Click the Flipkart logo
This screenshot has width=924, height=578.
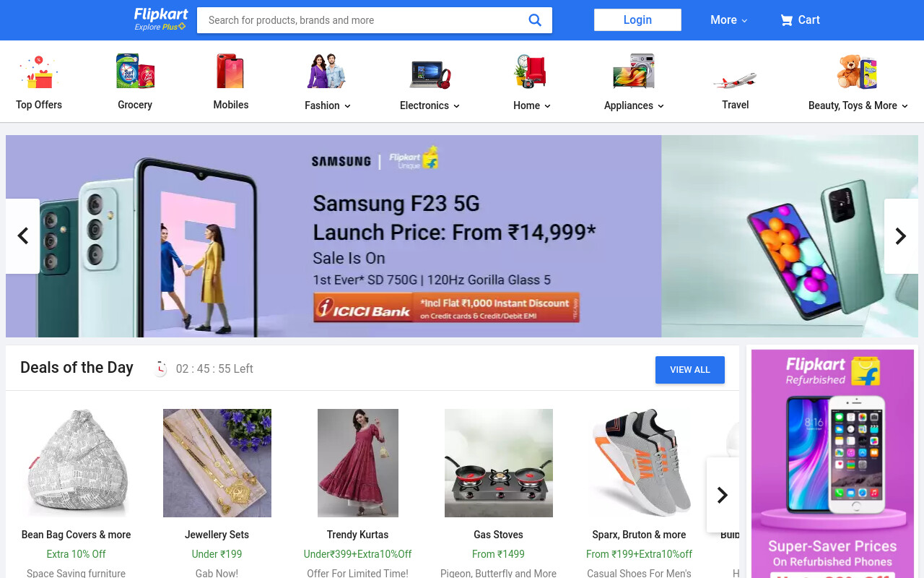(161, 14)
